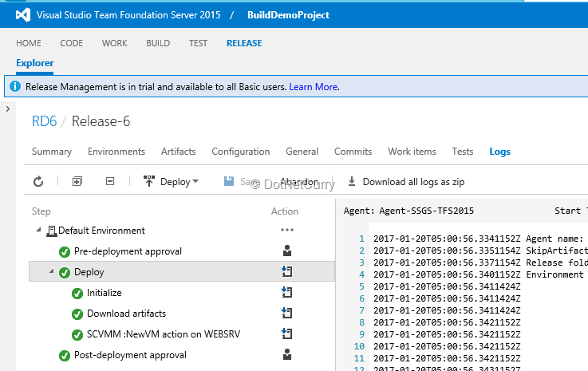Click the green checkmark beside Post-deployment approval
The height and width of the screenshot is (371, 588).
65,356
